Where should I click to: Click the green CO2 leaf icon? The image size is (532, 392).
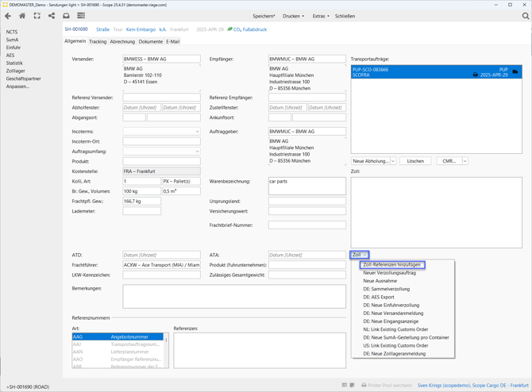point(229,29)
